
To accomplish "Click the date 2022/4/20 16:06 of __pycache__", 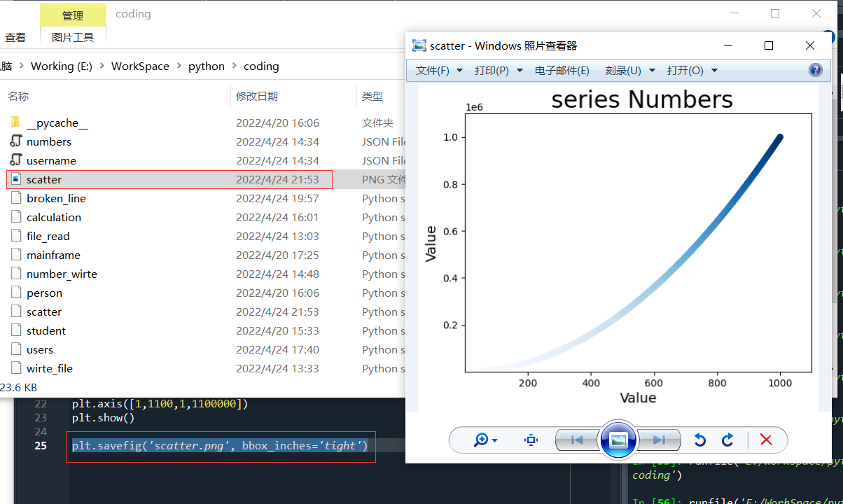I will [277, 122].
